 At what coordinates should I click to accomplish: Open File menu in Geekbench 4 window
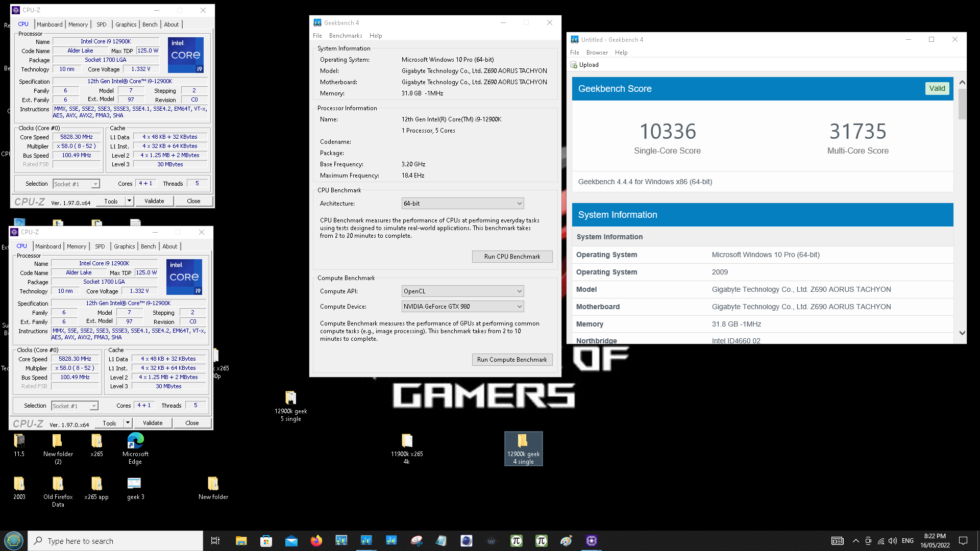click(x=317, y=36)
